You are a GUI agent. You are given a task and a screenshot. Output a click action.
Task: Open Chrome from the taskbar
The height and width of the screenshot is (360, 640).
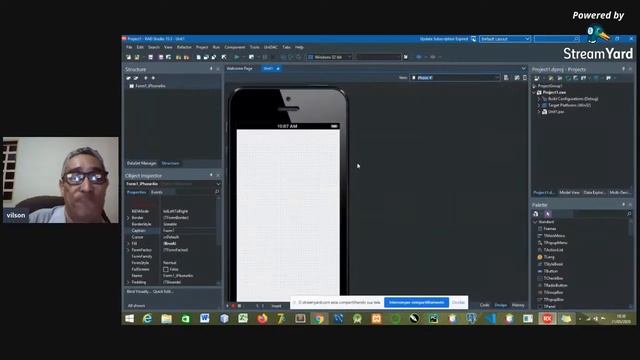pyautogui.click(x=319, y=318)
